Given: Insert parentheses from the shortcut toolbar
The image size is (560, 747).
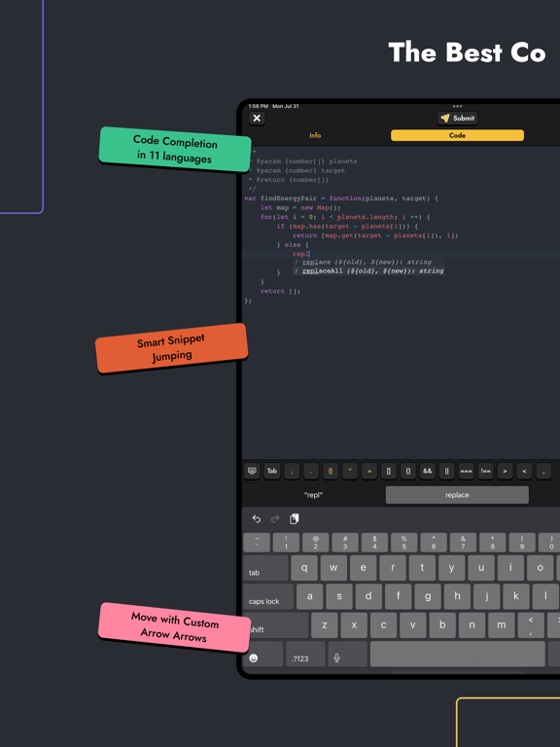Looking at the screenshot, I should [x=331, y=471].
